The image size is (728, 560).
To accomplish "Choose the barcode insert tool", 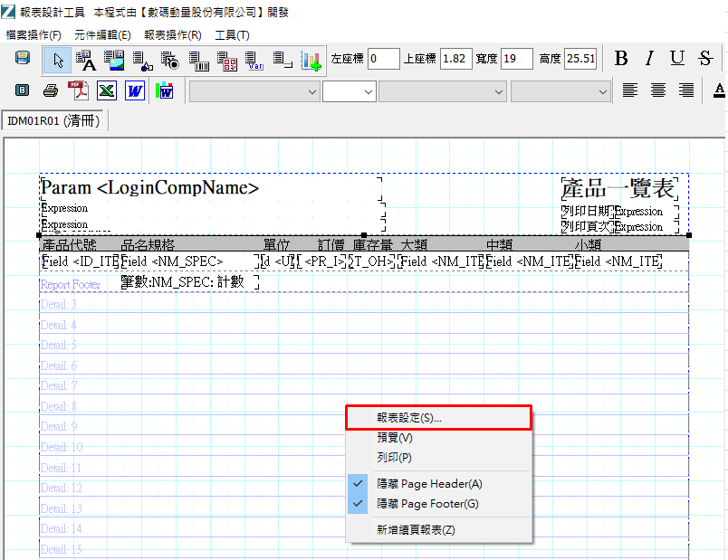I will pyautogui.click(x=198, y=61).
